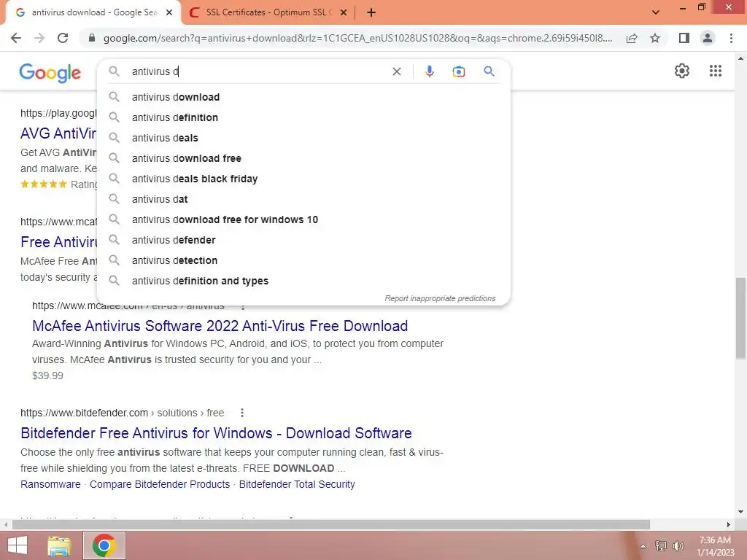
Task: Click the horizontal scrollbar thumb
Action: tap(330, 525)
